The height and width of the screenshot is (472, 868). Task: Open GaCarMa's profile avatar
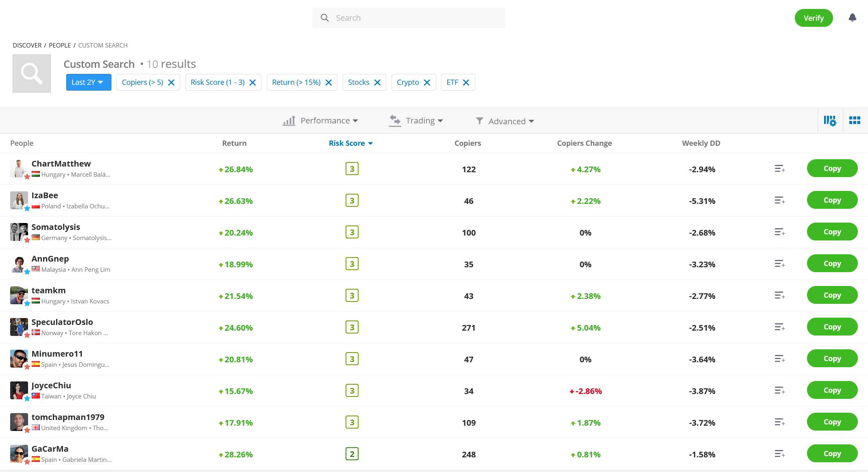[x=19, y=454]
